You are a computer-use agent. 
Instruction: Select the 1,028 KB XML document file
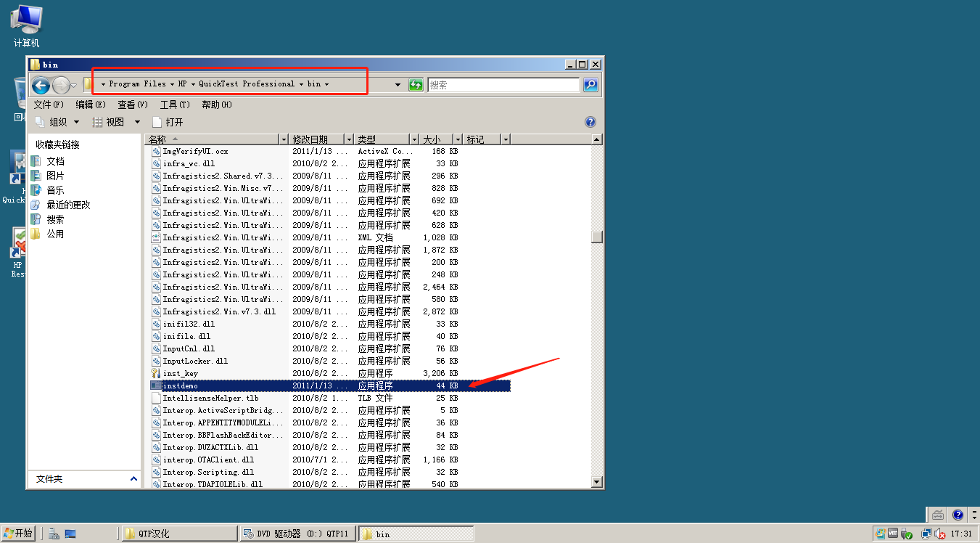click(330, 237)
